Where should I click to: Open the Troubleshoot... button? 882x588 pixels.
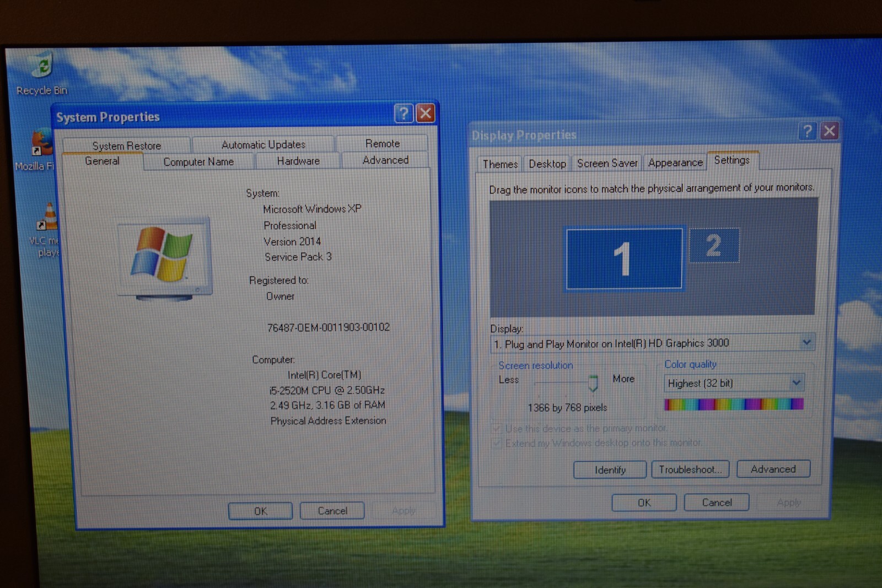point(690,470)
